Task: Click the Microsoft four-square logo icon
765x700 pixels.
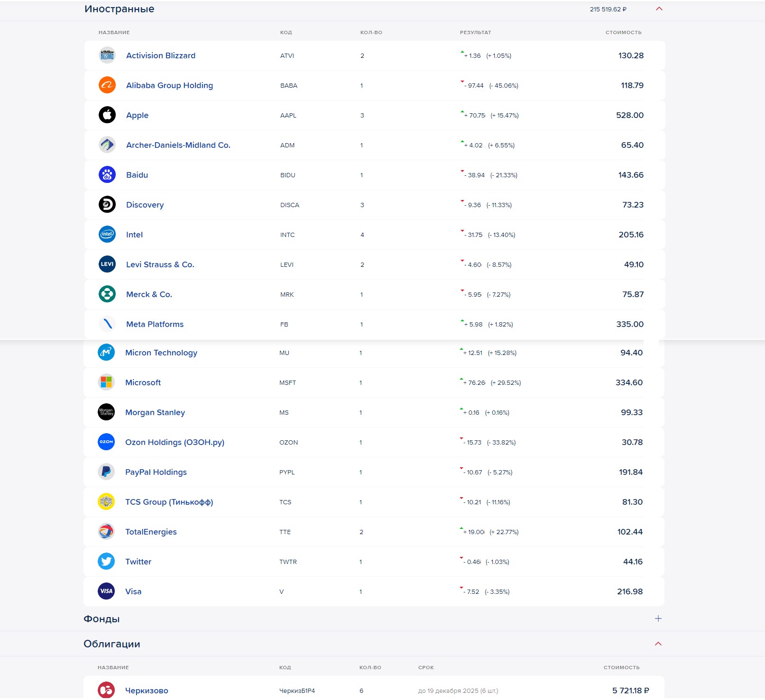Action: (x=106, y=382)
